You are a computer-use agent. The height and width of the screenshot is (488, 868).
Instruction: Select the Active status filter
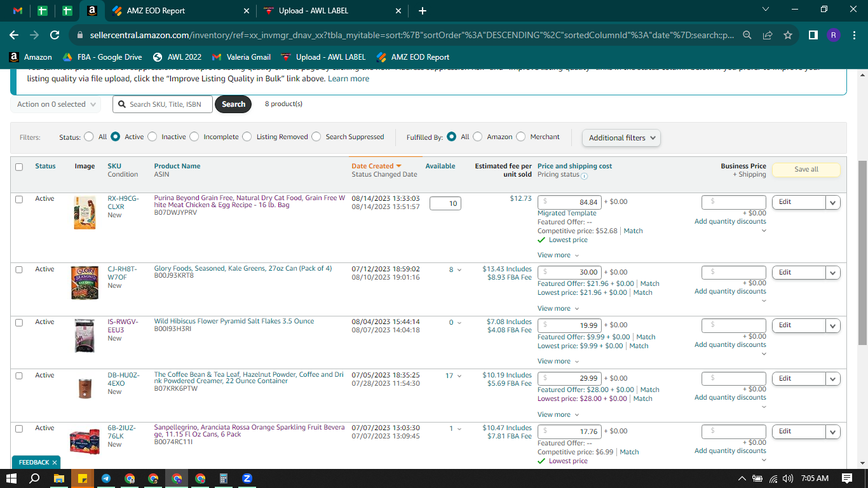click(116, 137)
